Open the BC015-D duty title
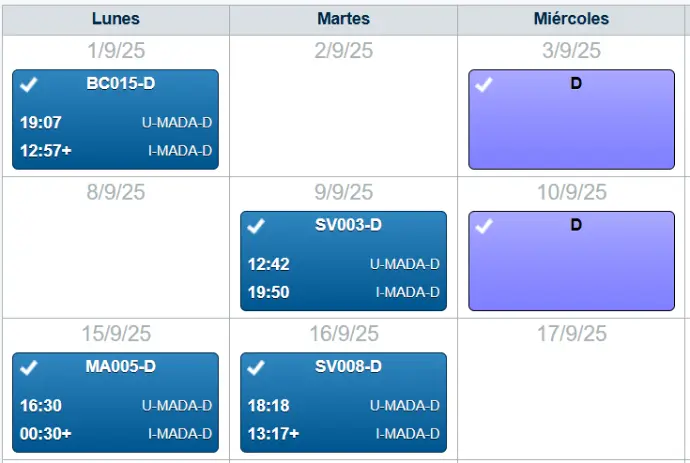The image size is (690, 463). coord(121,84)
